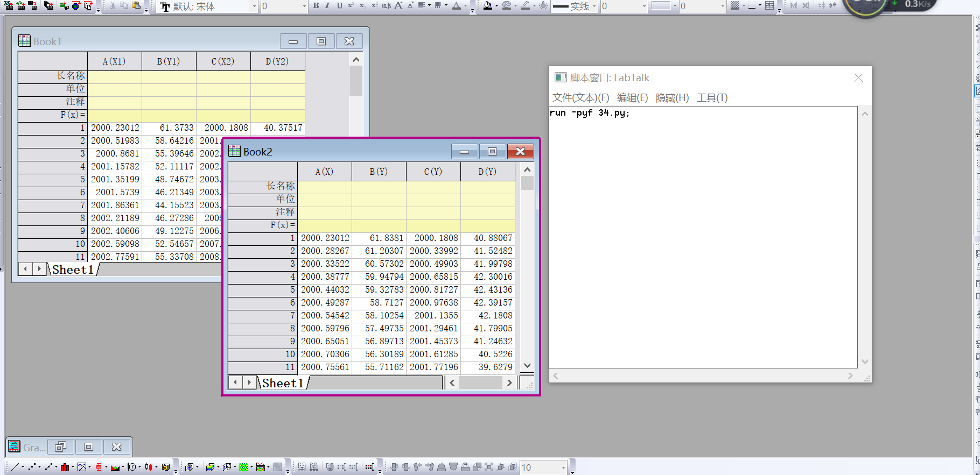This screenshot has width=980, height=475.
Task: Select the Sheet1 tab in Book2
Action: tap(283, 383)
